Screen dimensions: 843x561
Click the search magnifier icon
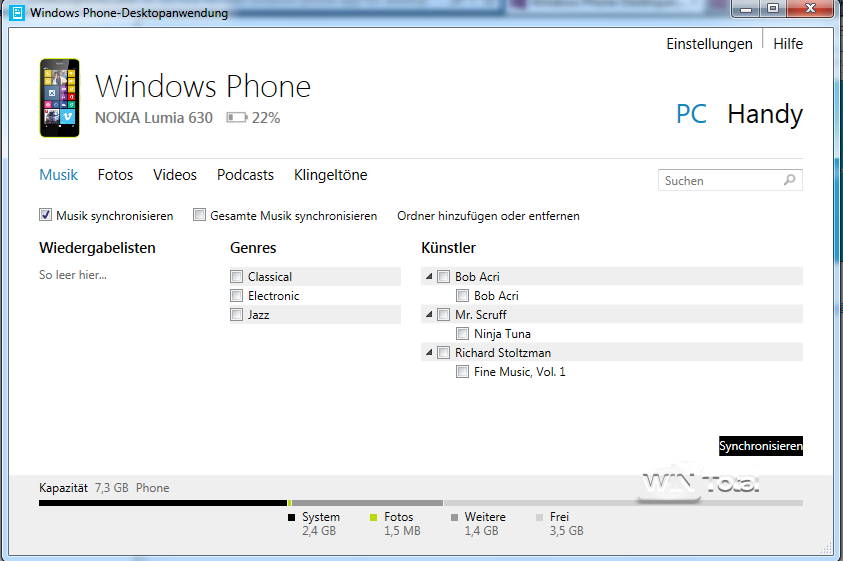(789, 180)
